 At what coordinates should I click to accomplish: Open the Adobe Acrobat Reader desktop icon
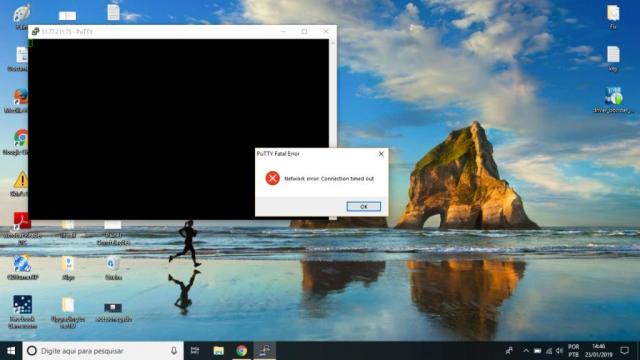pos(21,228)
